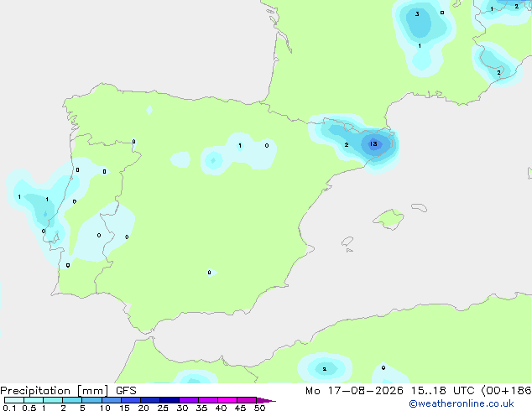Click the legend swatch for 45–50 mm
This screenshot has width=532, height=411.
coord(247,400)
